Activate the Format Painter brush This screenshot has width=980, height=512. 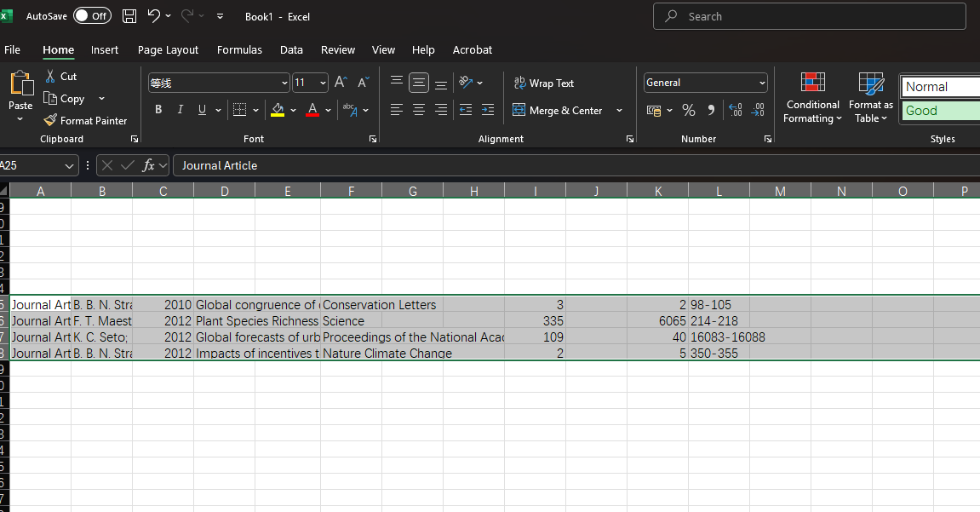[85, 121]
